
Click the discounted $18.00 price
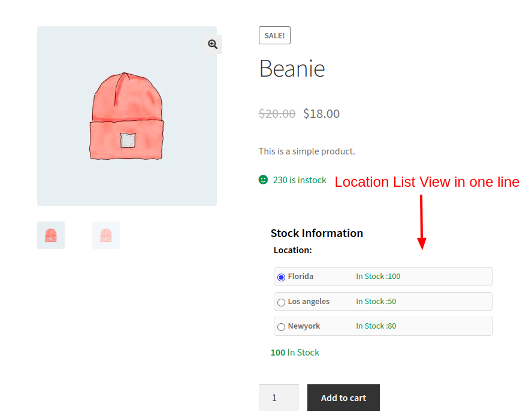321,113
